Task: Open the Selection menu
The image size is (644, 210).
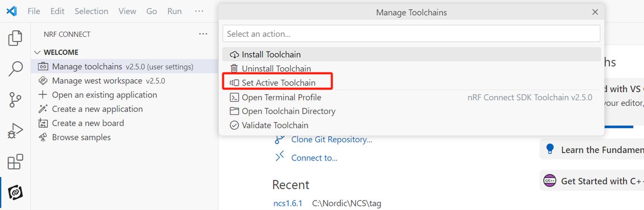Action: pos(91,11)
